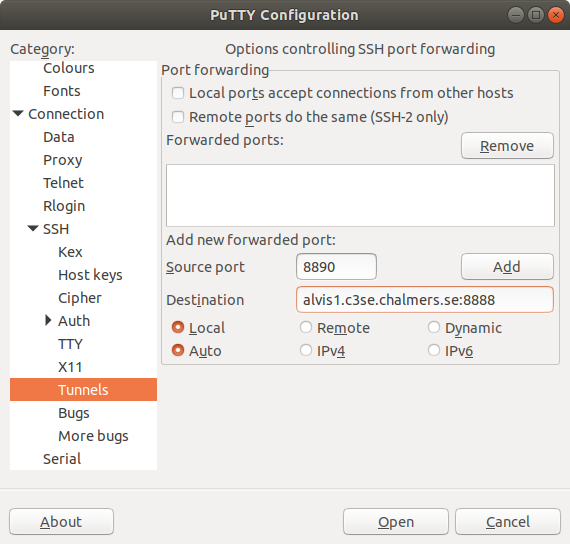This screenshot has width=570, height=544.
Task: Open the Colours category
Action: [x=69, y=68]
